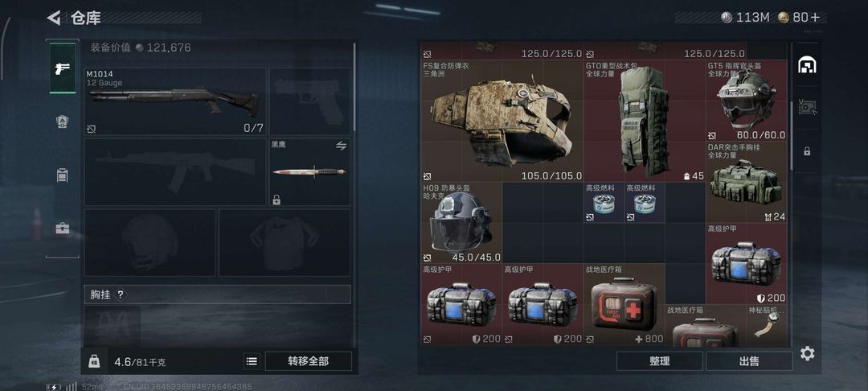This screenshot has height=391, width=868.
Task: Go back using the arrow beside 仓库
Action: tap(54, 18)
